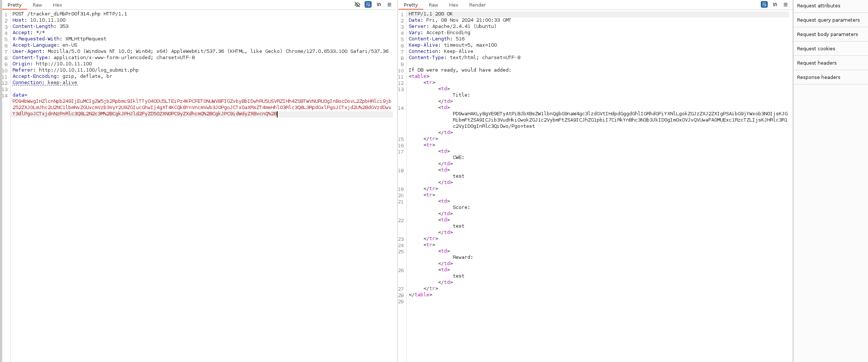Screen dimensions: 868x362
Task: Switch request view to Pretty tab
Action: pyautogui.click(x=15, y=5)
